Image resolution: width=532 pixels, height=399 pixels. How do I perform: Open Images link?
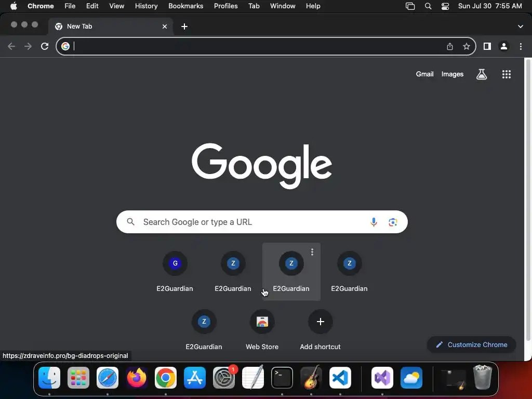(453, 74)
